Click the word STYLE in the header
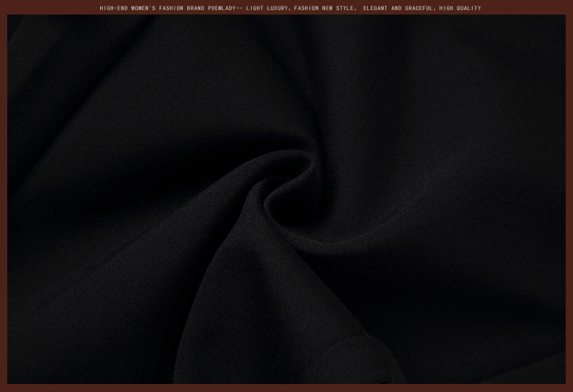The width and height of the screenshot is (573, 392). [x=345, y=9]
